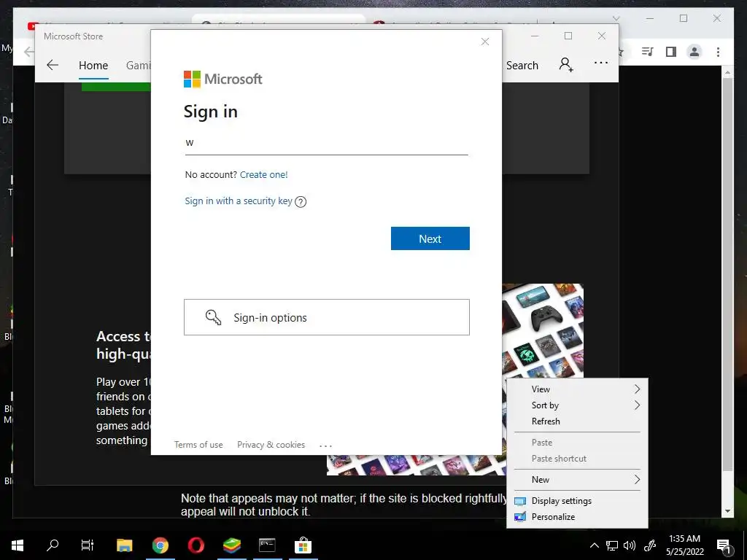This screenshot has height=560, width=747.
Task: Click the pen tray icon
Action: 650,545
